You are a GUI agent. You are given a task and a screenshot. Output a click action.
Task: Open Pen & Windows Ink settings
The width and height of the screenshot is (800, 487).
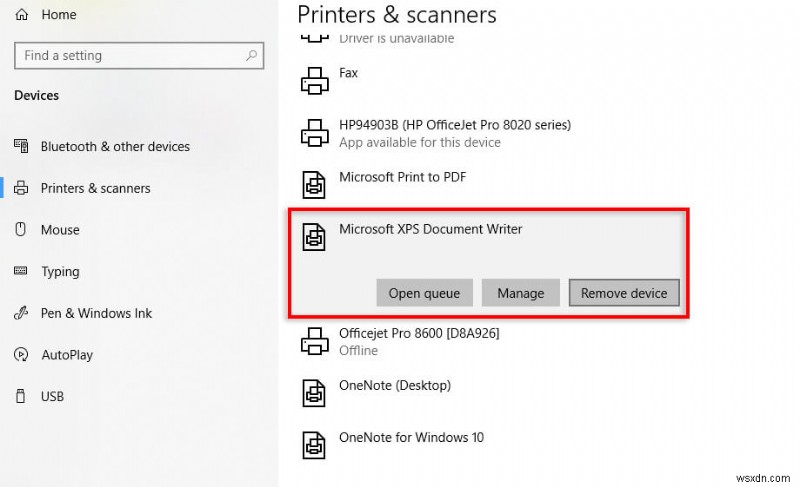click(96, 313)
